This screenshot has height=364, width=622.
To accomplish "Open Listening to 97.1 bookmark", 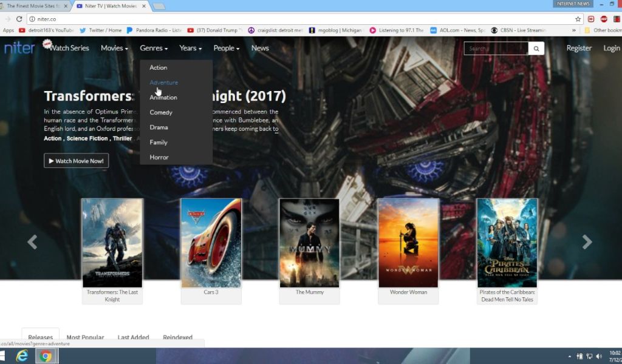I will click(397, 30).
